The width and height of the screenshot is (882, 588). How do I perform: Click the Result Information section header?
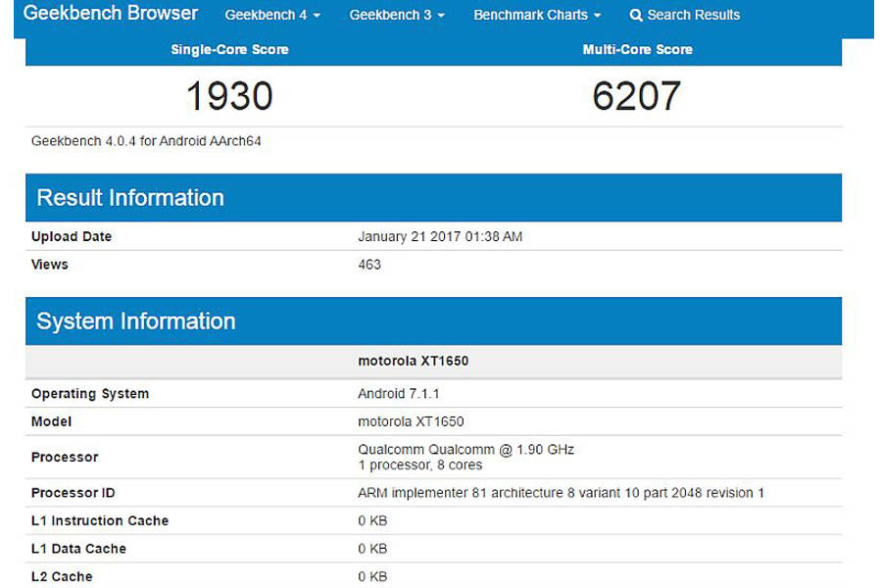click(x=130, y=197)
